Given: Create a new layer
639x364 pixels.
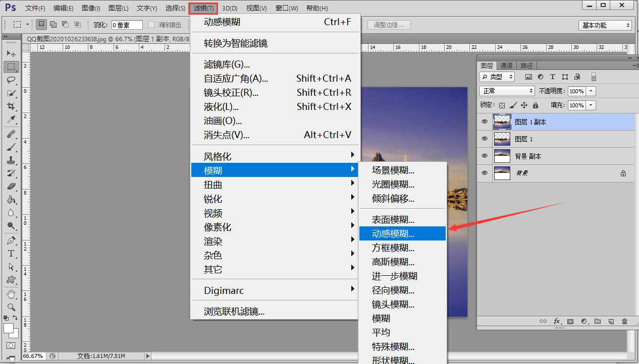Looking at the screenshot, I should [x=611, y=321].
